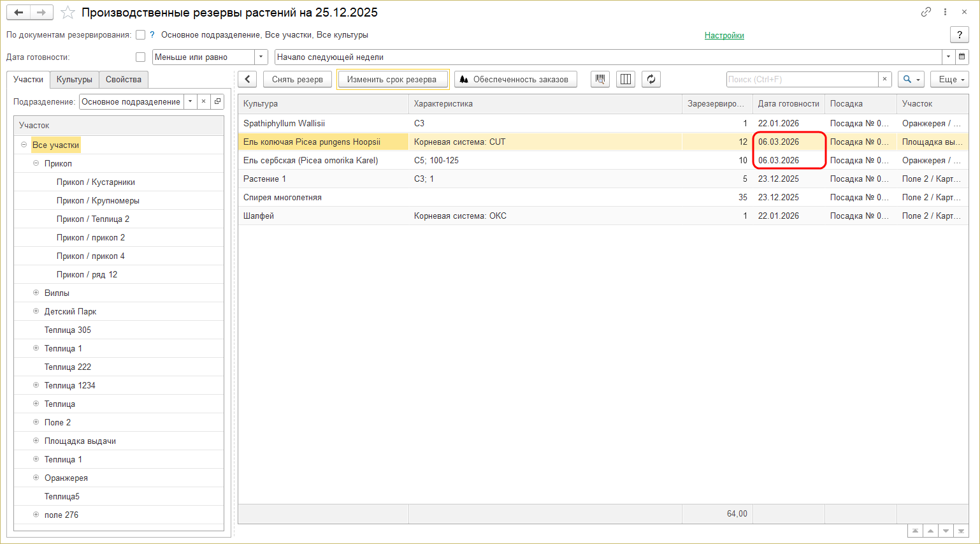The image size is (980, 544).
Task: Open the three-dot window menu
Action: coord(946,12)
